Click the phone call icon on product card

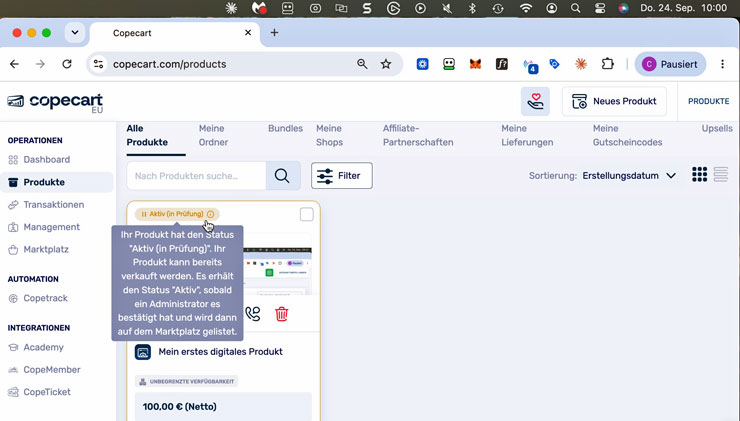[x=253, y=313]
